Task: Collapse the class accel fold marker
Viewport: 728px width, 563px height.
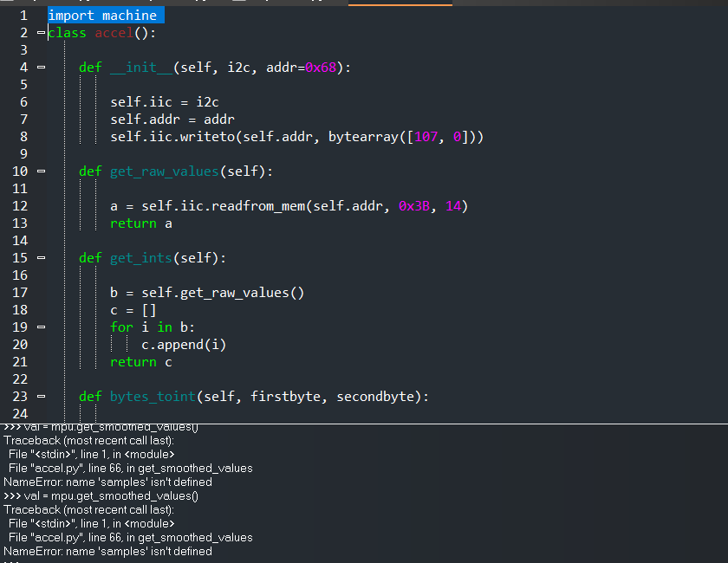Action: [41, 33]
